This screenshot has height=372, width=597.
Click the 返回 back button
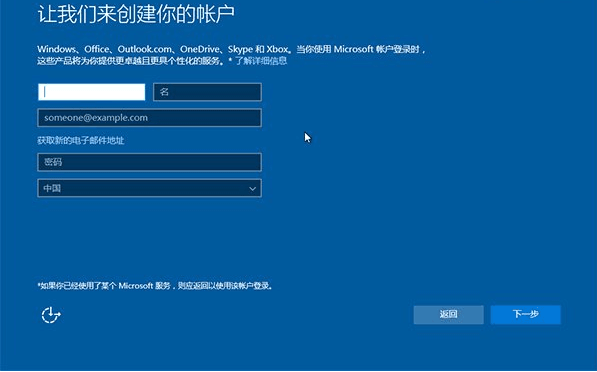coord(449,315)
